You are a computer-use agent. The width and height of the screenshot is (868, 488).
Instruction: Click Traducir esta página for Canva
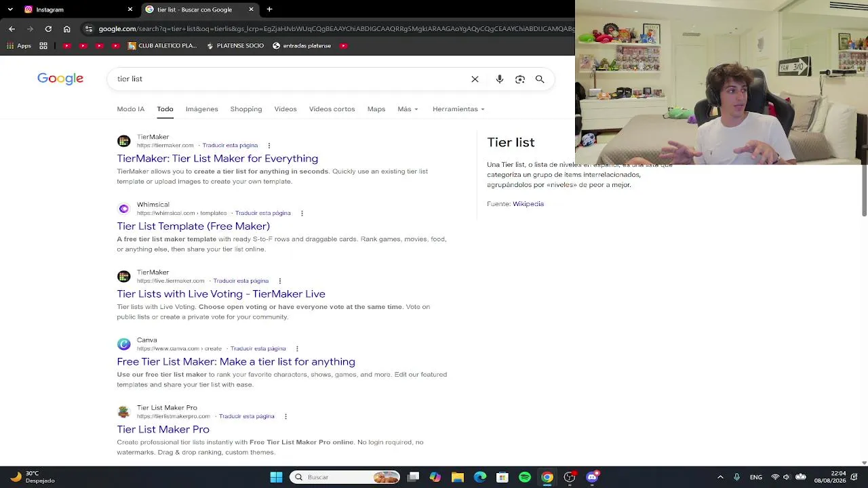pos(258,349)
